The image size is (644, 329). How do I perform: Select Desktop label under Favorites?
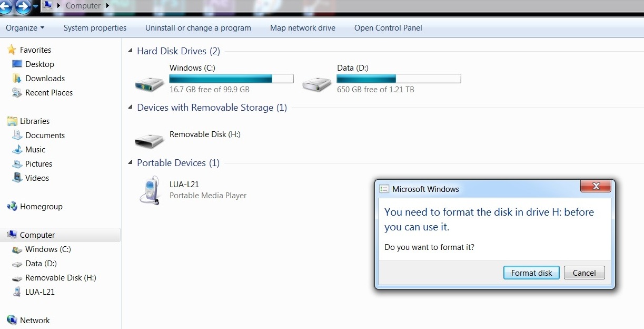pos(39,64)
